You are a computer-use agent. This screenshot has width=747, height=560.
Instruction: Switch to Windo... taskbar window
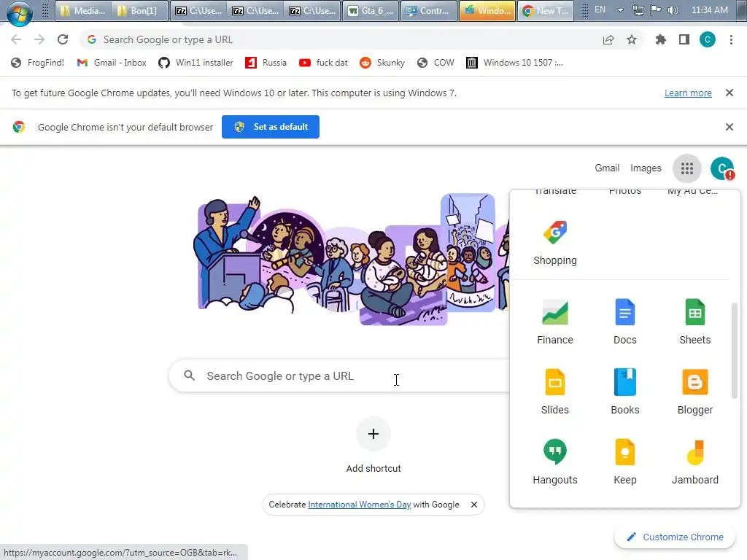(x=487, y=10)
